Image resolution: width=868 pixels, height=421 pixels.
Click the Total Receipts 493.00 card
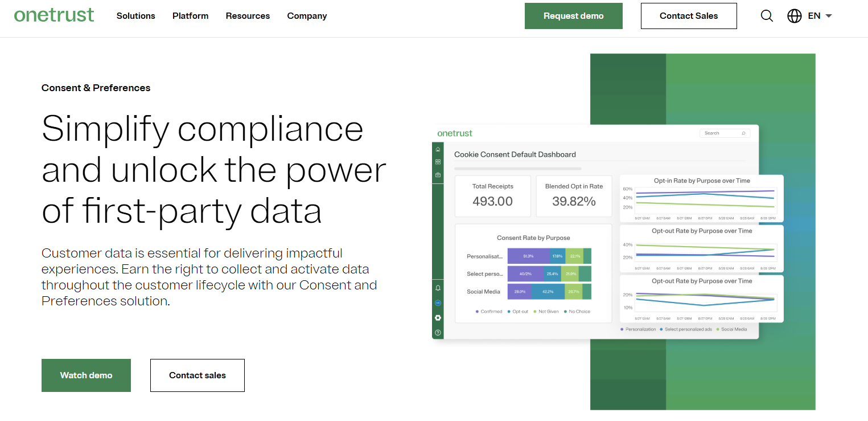click(x=493, y=196)
